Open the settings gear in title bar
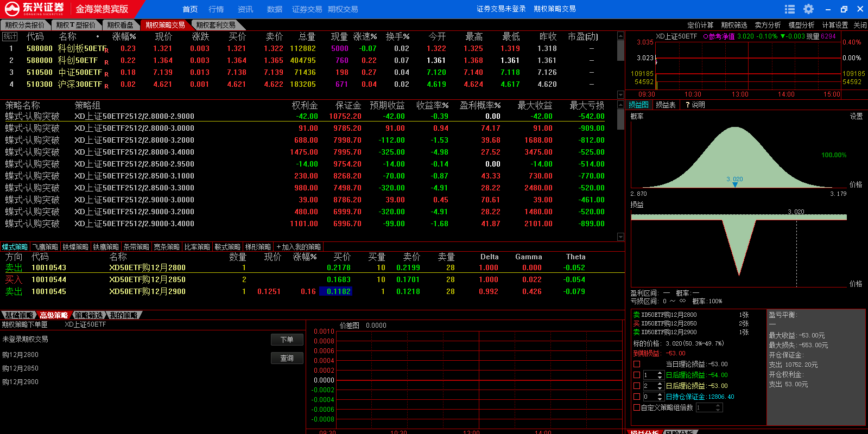This screenshot has width=868, height=434. [x=808, y=9]
